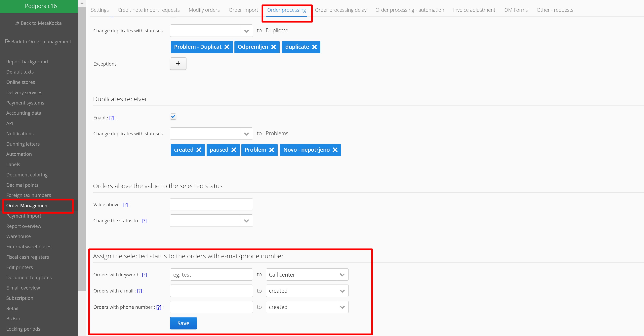Remove the 'created' status tag
This screenshot has width=644, height=336.
(199, 150)
